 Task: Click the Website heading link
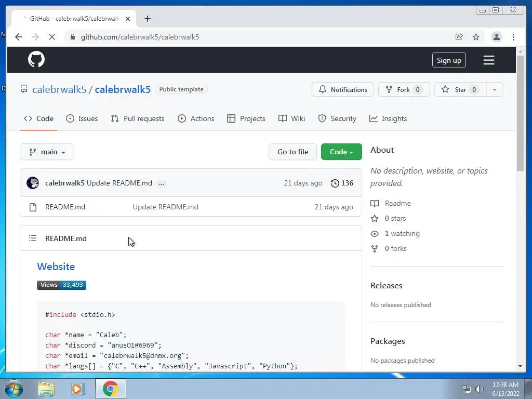(x=56, y=267)
